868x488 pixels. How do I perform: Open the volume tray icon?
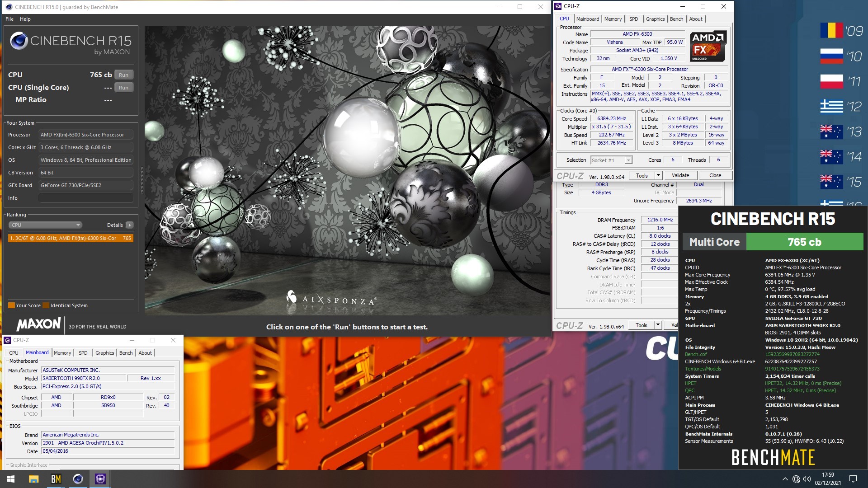(807, 479)
